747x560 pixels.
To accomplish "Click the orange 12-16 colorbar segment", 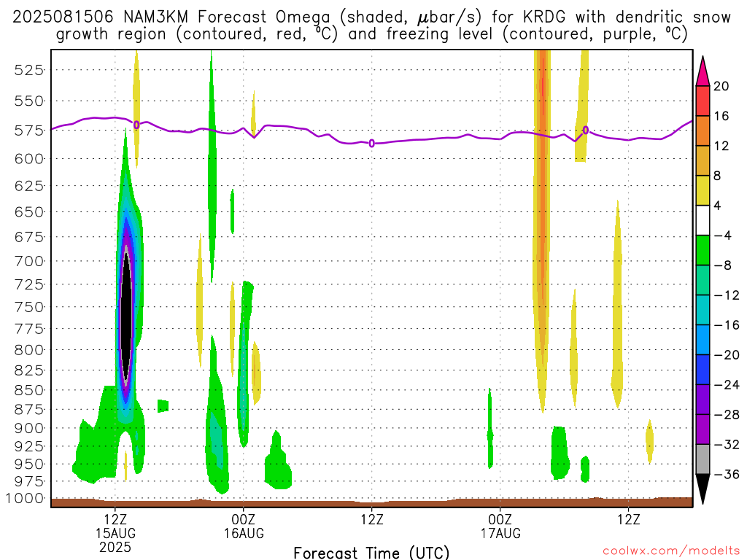I will [x=703, y=131].
